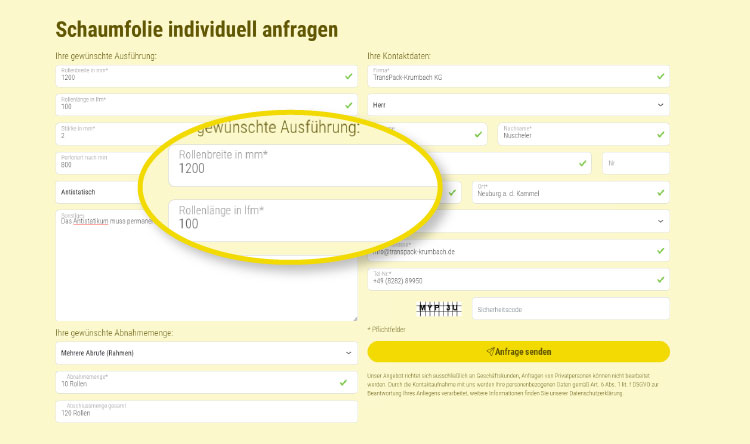
Task: Click the checkmark in the Abnahmemenge field
Action: 348,381
